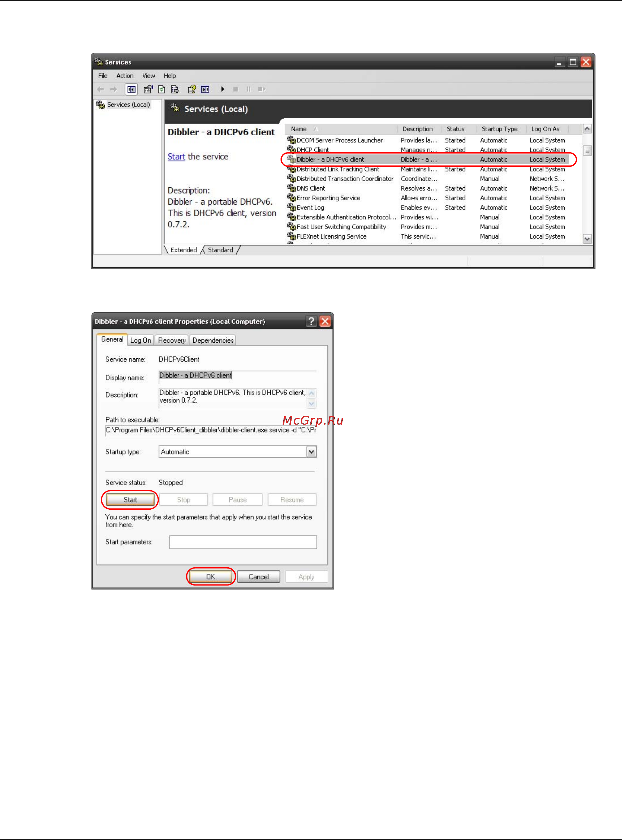Click the Path to executable field
Viewport: 622px width, 840px height.
click(x=211, y=430)
